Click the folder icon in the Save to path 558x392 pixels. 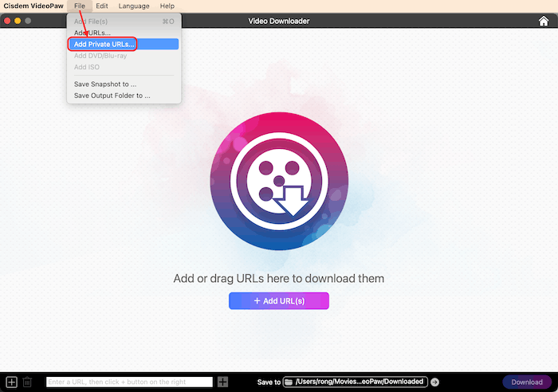pos(289,382)
